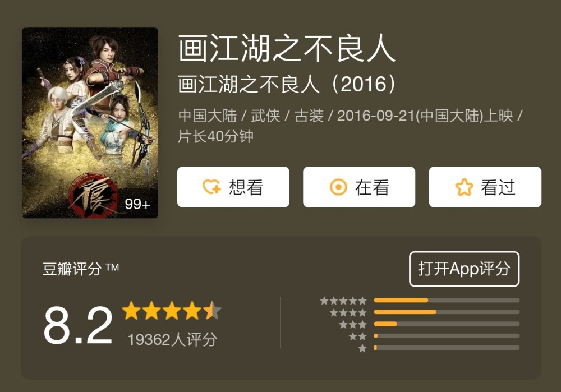561x392 pixels.
Task: Click the large 画江湖之不良人 title
Action: (287, 48)
